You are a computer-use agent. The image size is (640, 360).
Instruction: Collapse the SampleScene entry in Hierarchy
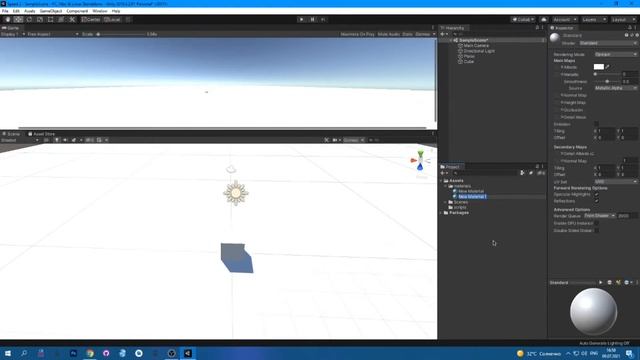(x=451, y=40)
